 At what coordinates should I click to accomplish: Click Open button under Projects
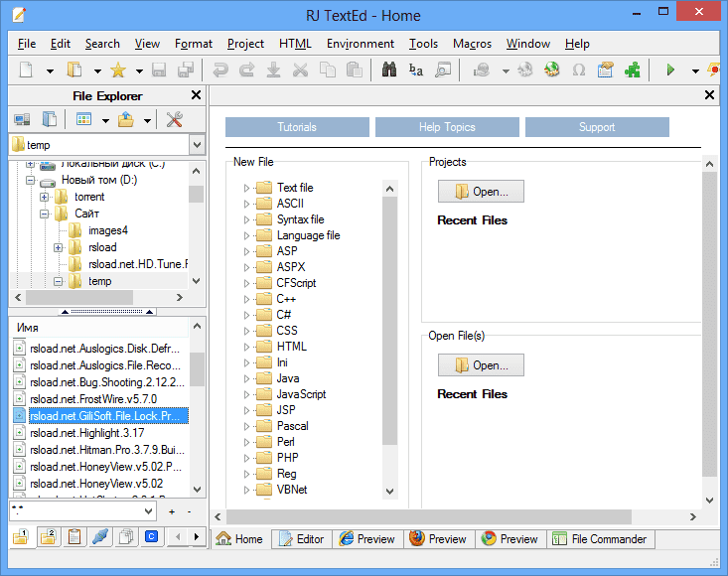click(481, 192)
